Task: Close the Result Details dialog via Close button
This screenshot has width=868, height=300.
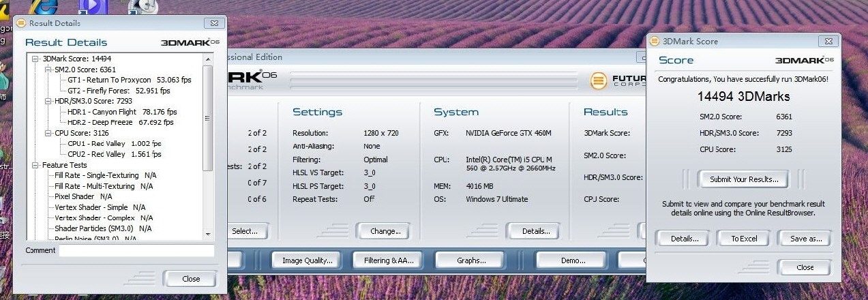Action: coord(190,279)
